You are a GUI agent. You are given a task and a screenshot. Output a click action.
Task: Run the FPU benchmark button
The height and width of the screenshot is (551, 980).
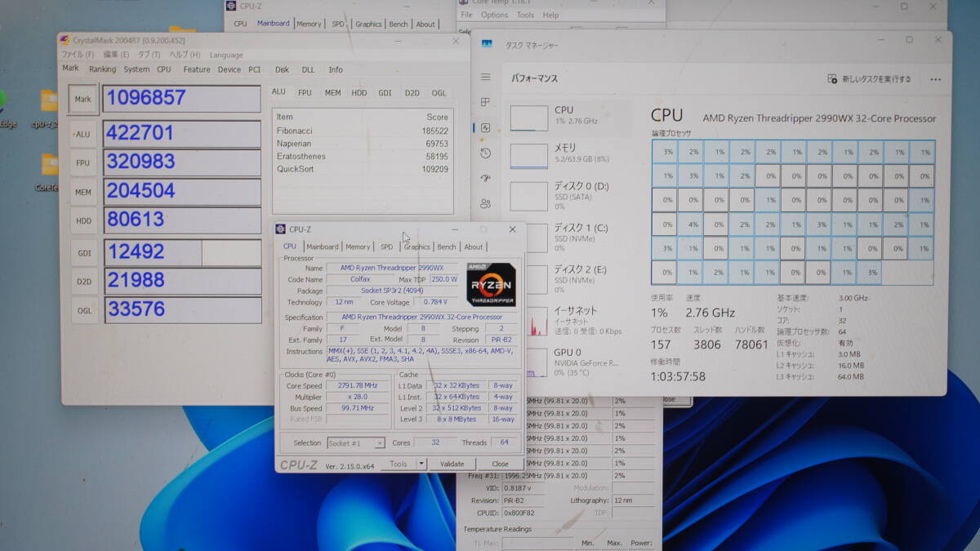click(83, 162)
